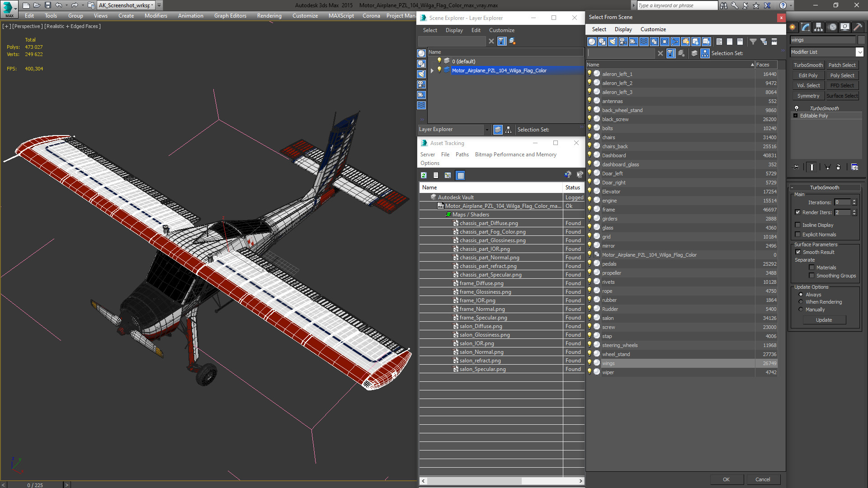
Task: Open the Motion tab in command panel
Action: [832, 27]
